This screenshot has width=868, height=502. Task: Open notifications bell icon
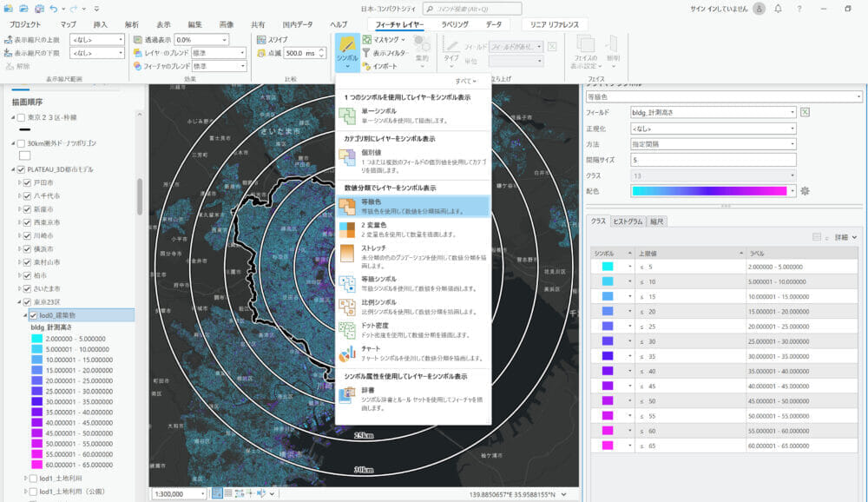point(778,9)
